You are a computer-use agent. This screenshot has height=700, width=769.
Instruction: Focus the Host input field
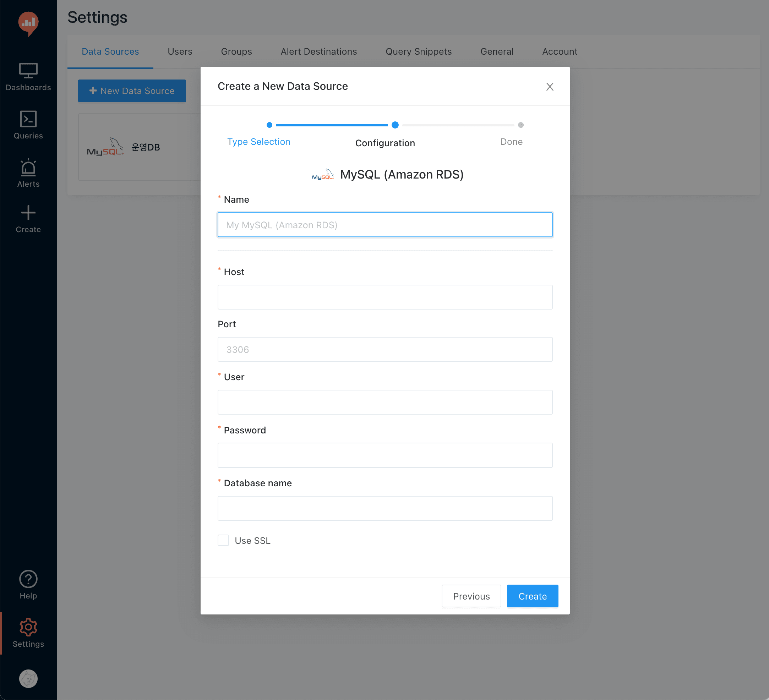coord(384,297)
